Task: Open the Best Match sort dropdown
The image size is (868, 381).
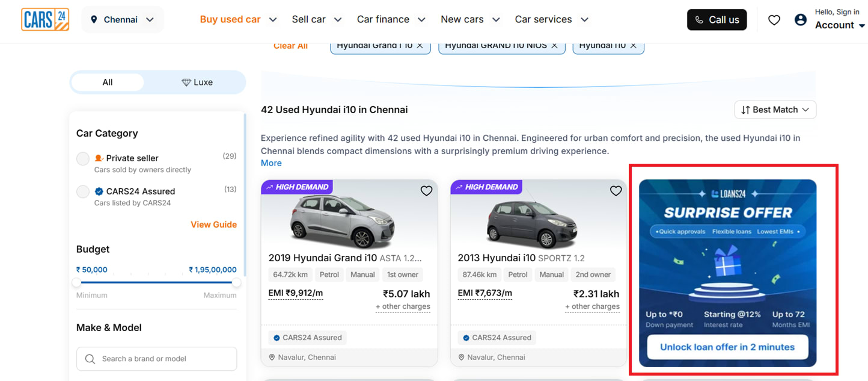Action: pos(775,110)
